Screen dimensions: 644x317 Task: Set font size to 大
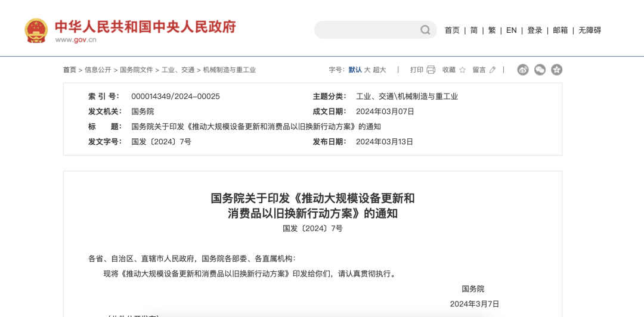coord(367,70)
